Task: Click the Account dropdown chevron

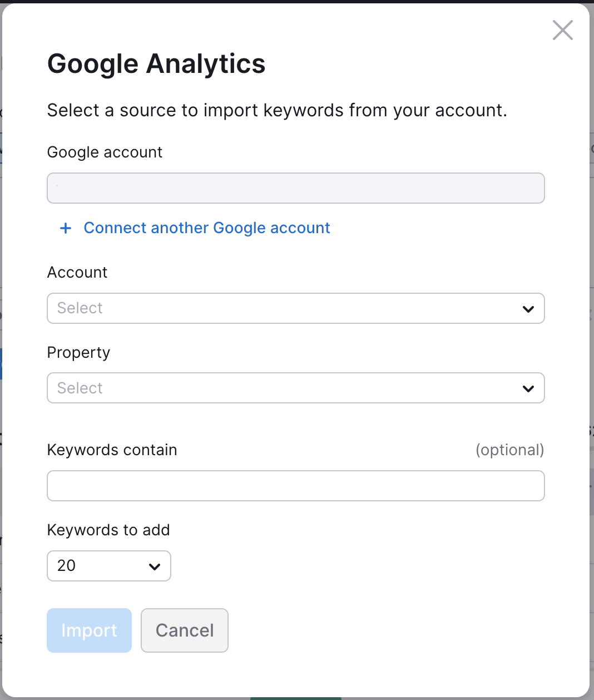Action: (527, 308)
